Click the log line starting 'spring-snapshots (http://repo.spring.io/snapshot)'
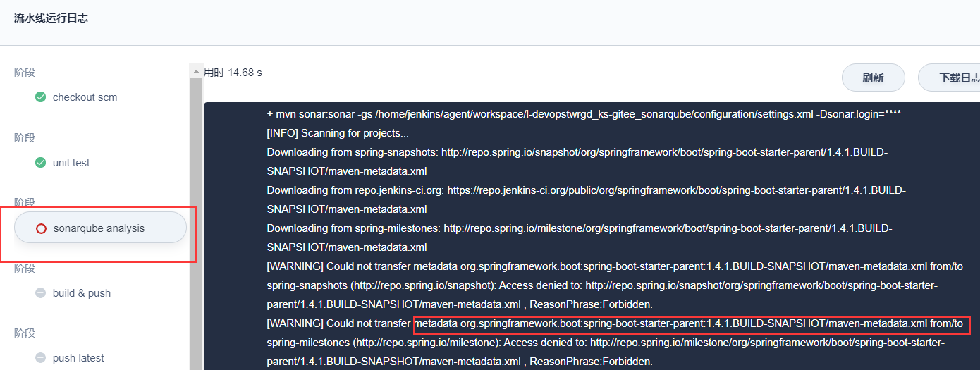 point(602,285)
